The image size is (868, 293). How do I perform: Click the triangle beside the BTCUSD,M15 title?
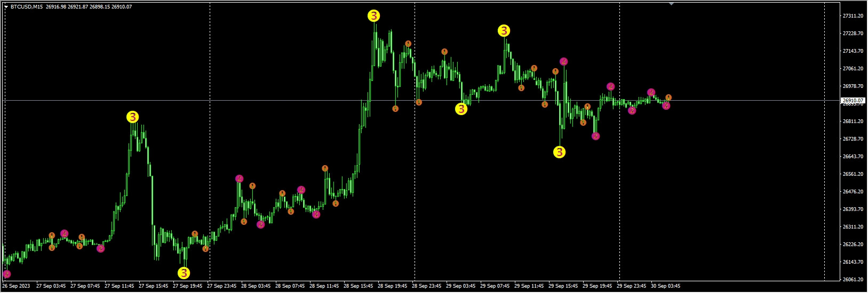[6, 7]
